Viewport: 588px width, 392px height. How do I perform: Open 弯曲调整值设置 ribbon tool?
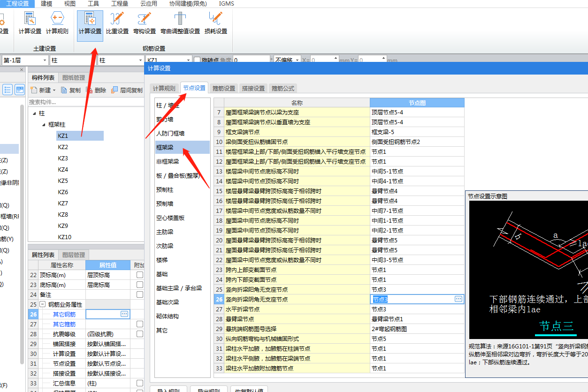180,23
